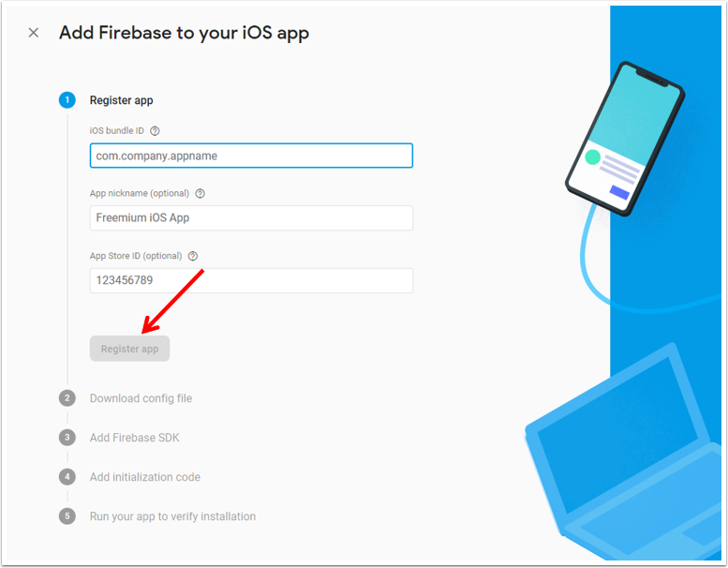Expand the Download config file step
The height and width of the screenshot is (568, 728).
(141, 398)
